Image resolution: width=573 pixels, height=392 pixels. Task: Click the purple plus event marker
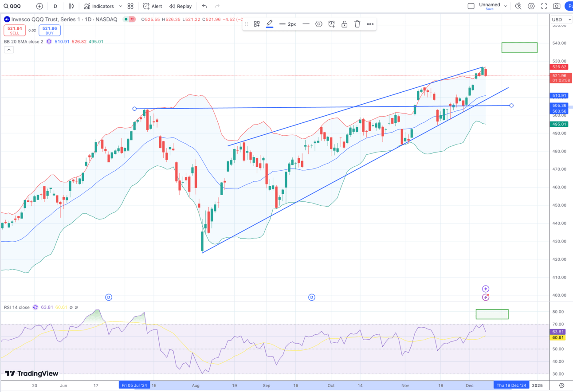(486, 289)
